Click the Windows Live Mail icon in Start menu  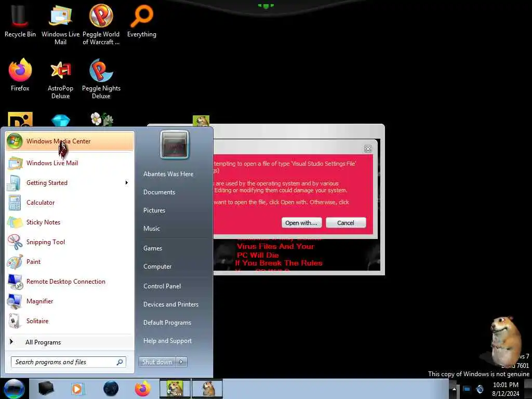[x=15, y=163]
